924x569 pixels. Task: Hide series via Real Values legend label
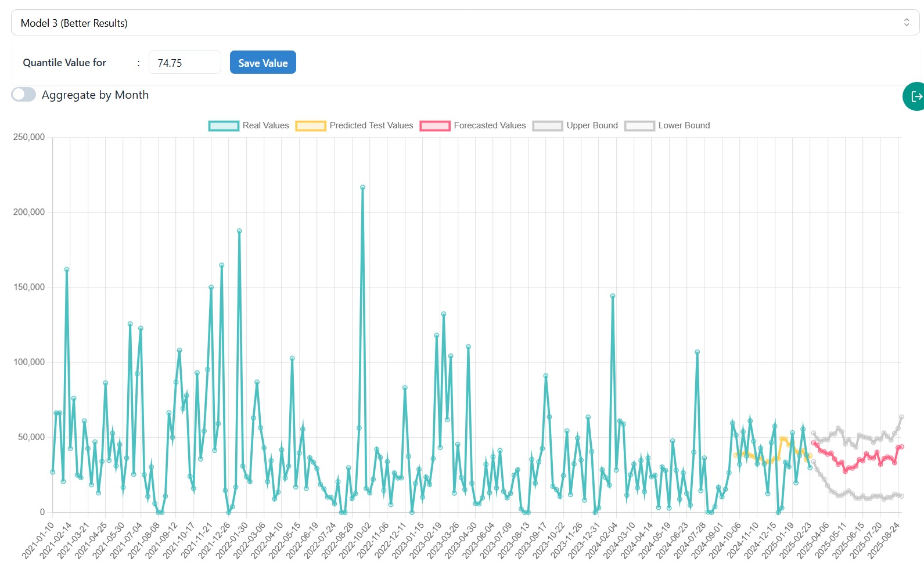tap(265, 125)
